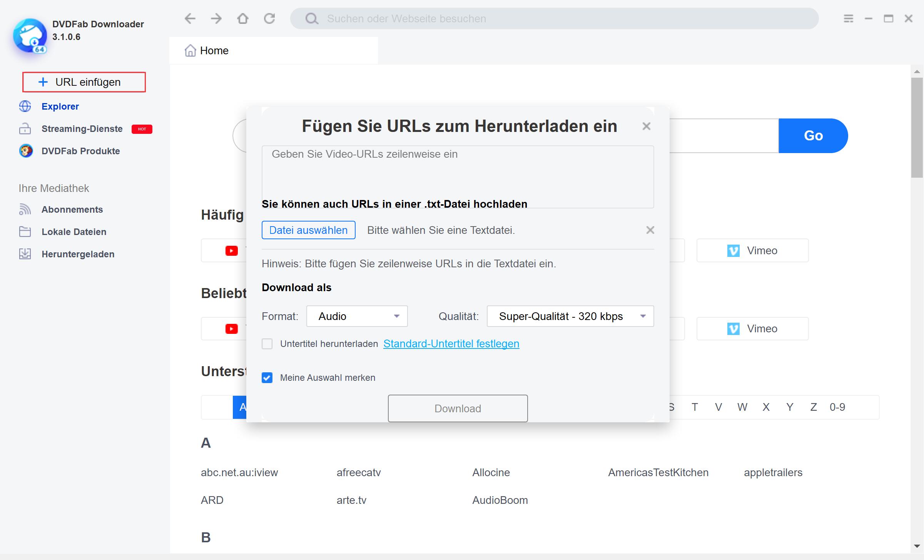The height and width of the screenshot is (560, 924).
Task: Click the Vimeo icon under Häufig section
Action: 734,251
